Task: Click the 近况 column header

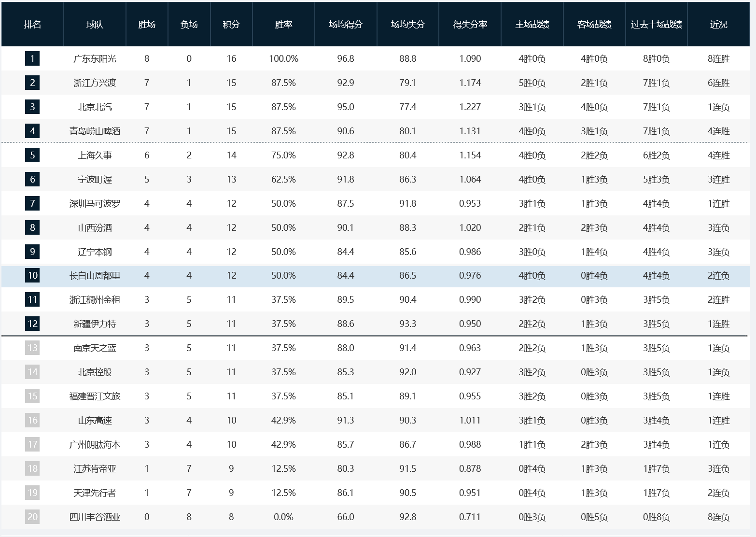Action: [718, 25]
